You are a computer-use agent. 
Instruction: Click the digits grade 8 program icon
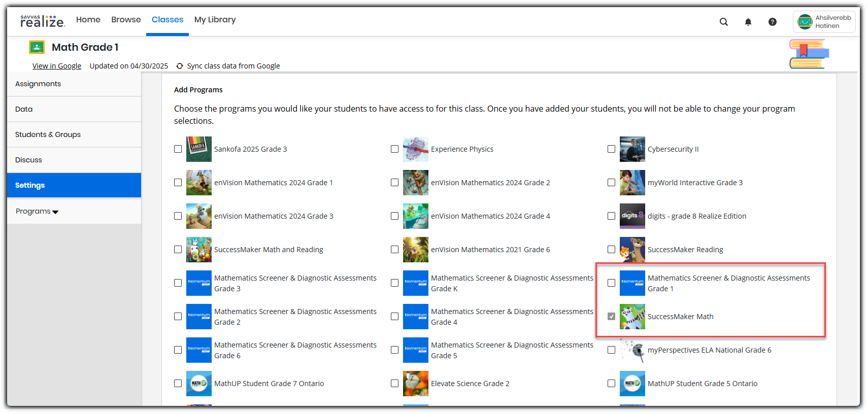[632, 216]
